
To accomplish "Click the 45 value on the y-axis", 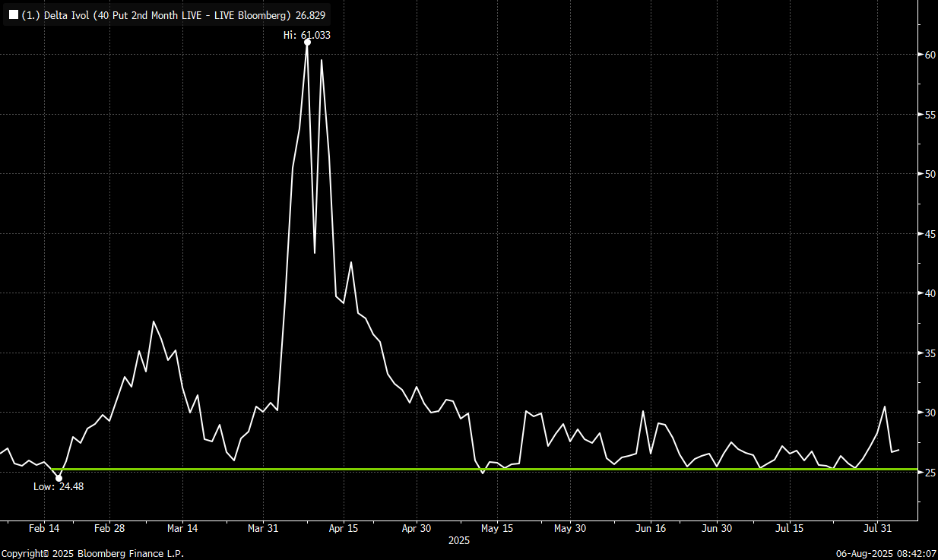I will (930, 234).
